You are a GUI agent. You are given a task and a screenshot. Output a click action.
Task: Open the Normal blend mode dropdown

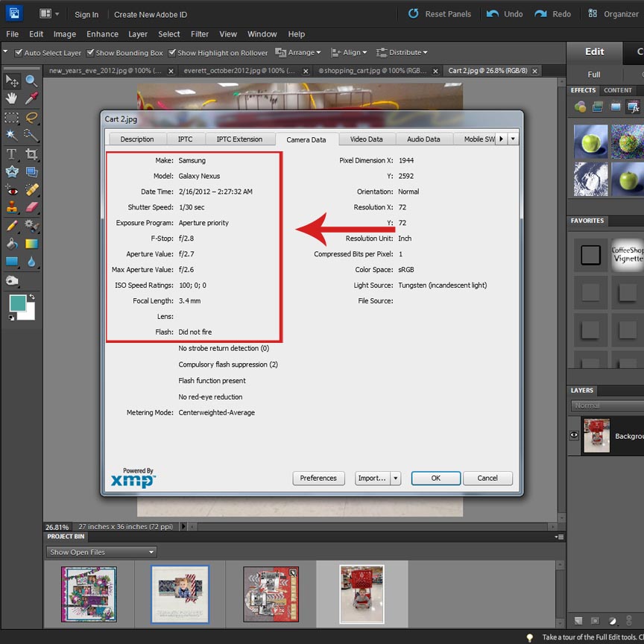click(607, 405)
